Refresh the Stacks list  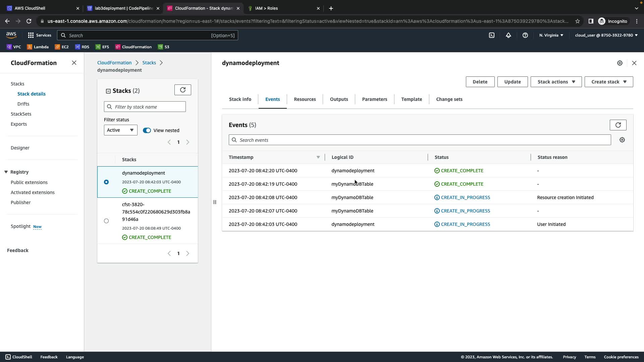182,90
